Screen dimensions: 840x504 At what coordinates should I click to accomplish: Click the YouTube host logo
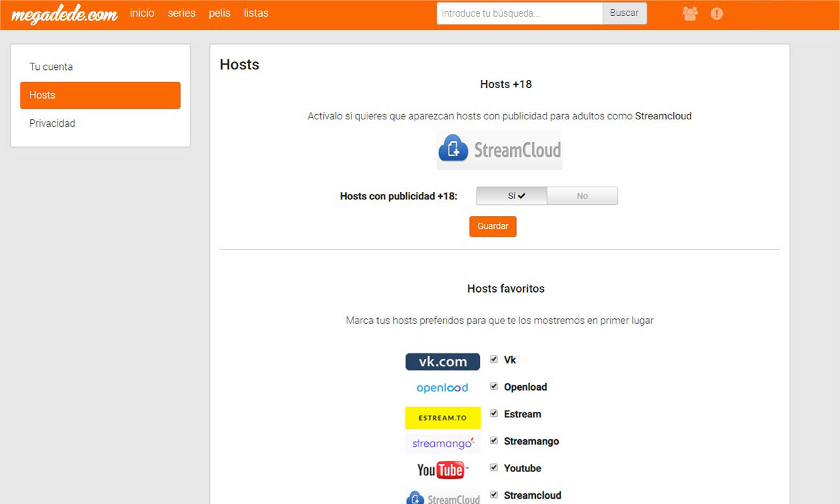(x=443, y=470)
